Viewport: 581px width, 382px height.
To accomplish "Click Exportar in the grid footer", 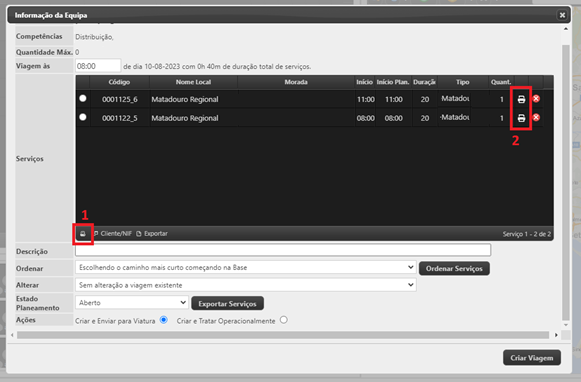I will [x=152, y=234].
